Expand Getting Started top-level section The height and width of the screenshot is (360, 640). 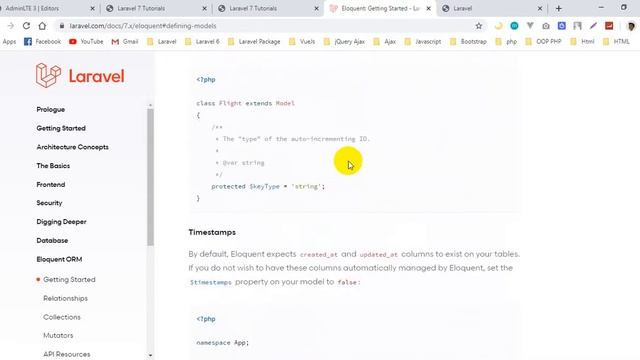[x=61, y=128]
